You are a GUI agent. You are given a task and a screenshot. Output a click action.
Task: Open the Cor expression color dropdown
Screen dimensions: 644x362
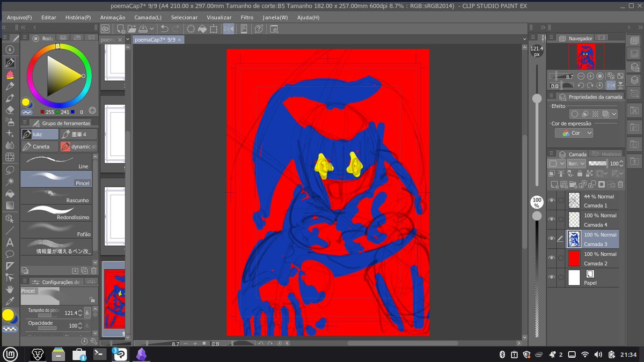tap(574, 133)
